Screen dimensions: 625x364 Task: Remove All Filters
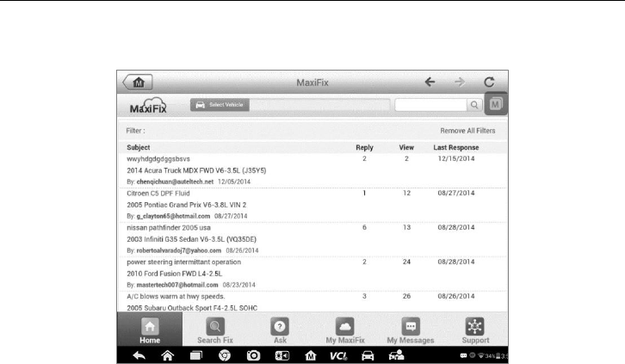[467, 131]
